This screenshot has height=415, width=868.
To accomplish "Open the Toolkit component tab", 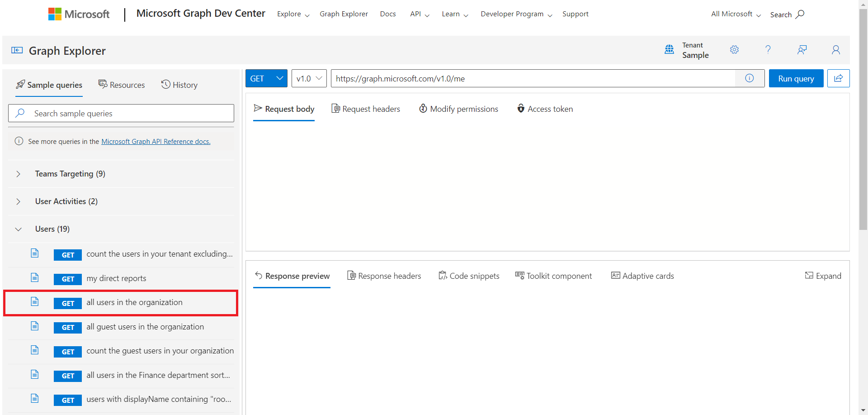I will [x=553, y=276].
